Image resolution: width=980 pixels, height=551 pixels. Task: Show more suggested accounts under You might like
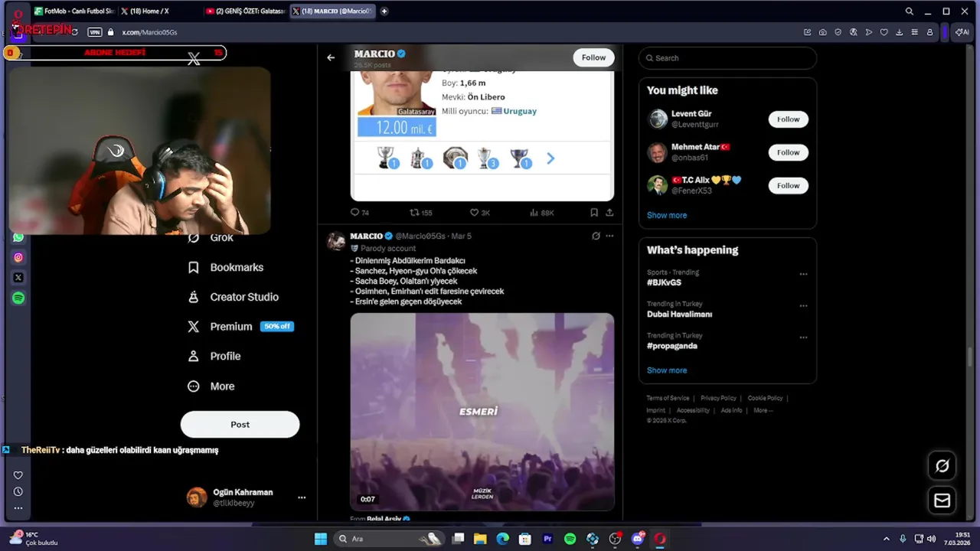pyautogui.click(x=667, y=215)
